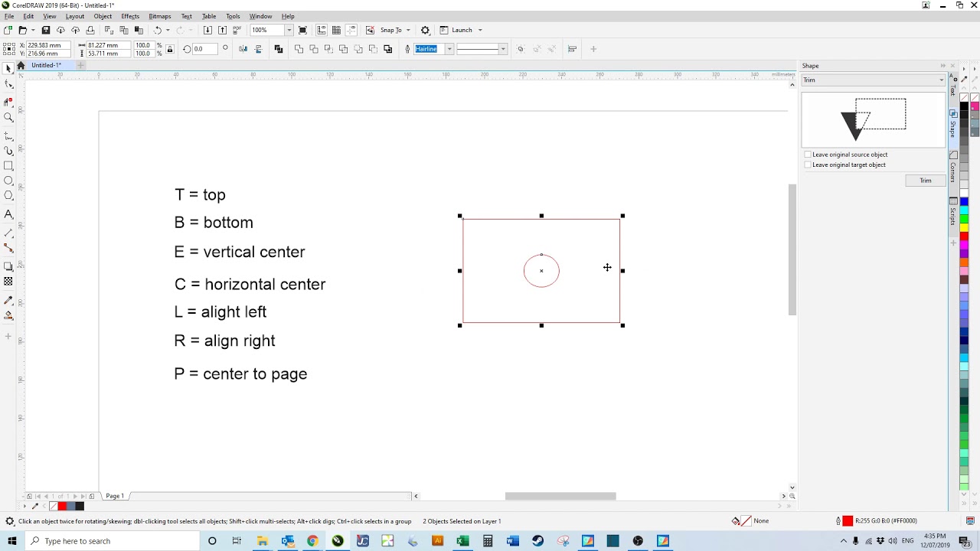Click the horizontal scrollbar thumb
Image resolution: width=980 pixels, height=551 pixels.
(560, 496)
